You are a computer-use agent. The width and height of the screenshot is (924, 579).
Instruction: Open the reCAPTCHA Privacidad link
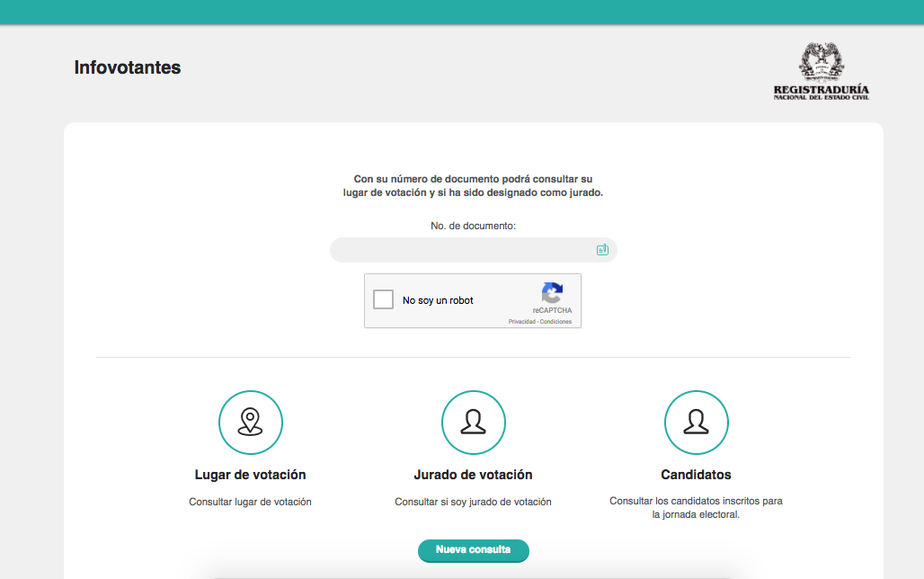521,321
